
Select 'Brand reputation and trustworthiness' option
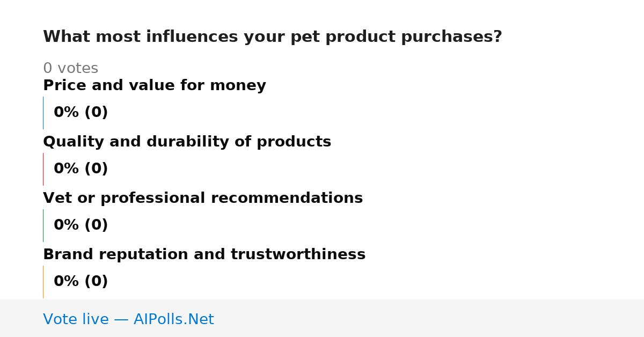click(x=204, y=255)
